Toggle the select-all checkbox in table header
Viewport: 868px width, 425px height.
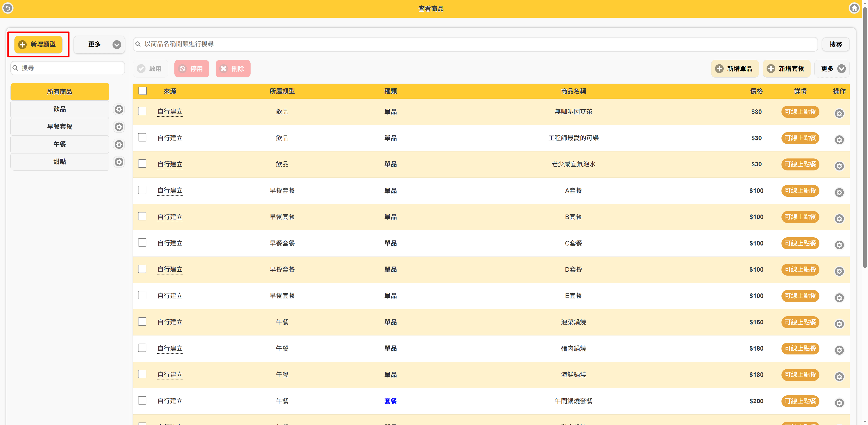click(143, 91)
